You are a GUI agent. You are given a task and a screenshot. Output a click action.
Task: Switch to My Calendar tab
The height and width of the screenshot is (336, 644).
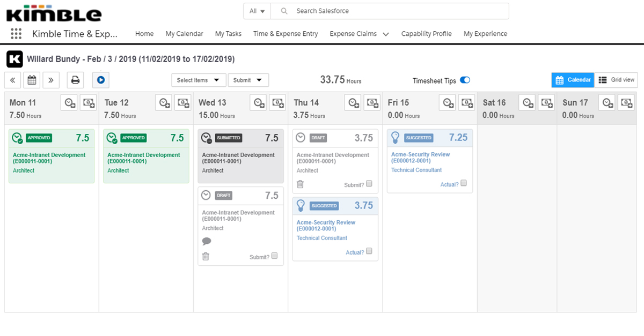pyautogui.click(x=184, y=34)
